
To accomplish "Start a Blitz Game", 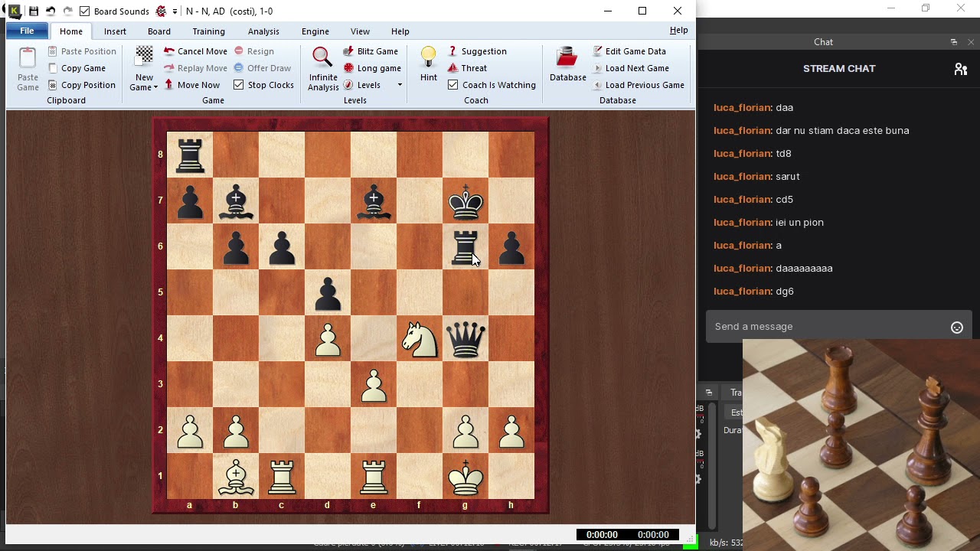I will click(x=371, y=51).
